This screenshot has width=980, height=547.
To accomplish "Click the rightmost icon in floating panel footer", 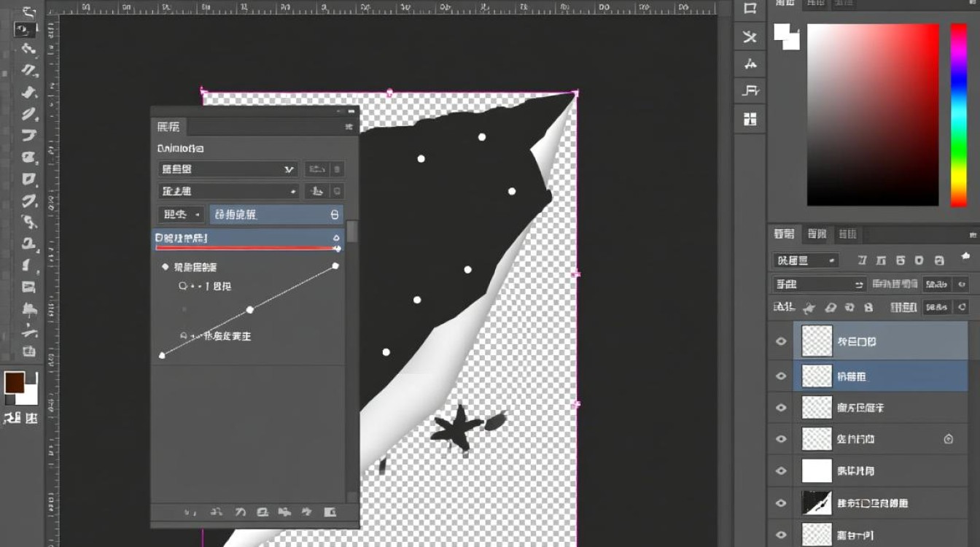I will click(330, 513).
